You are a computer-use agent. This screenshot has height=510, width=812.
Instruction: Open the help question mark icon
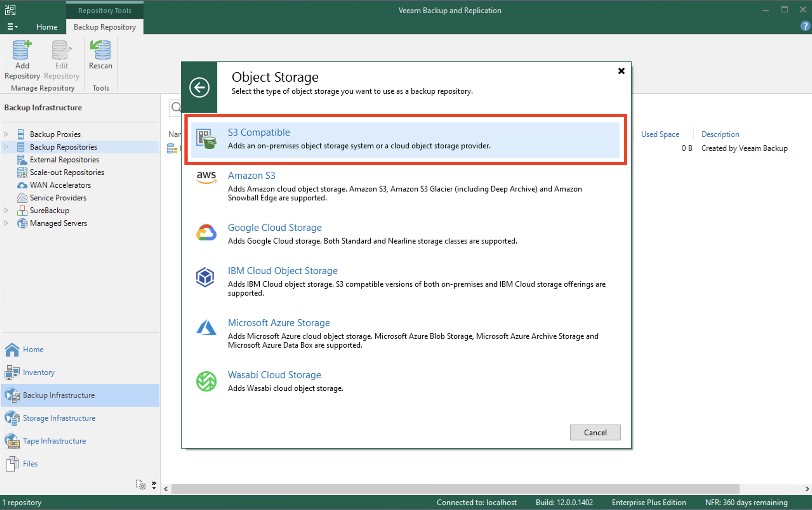[805, 26]
